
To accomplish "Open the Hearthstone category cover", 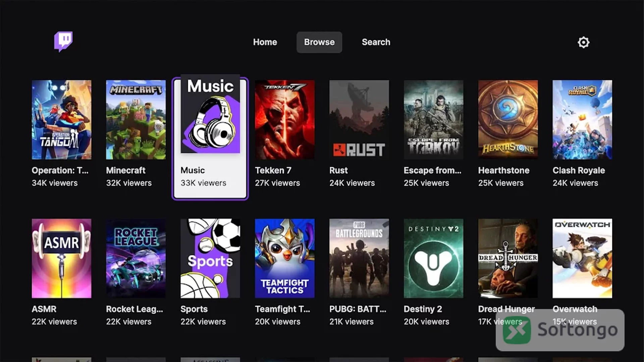I will (x=508, y=120).
